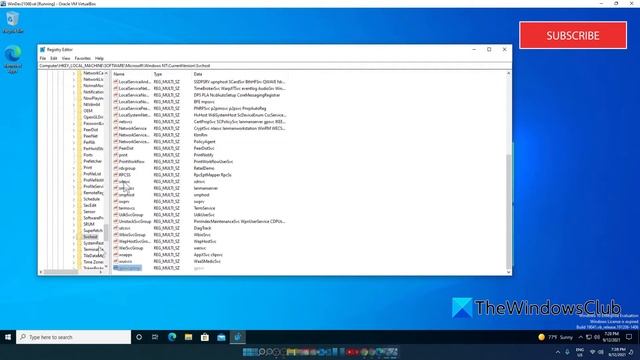Expand the SRUM key node
The width and height of the screenshot is (640, 360).
click(x=74, y=224)
